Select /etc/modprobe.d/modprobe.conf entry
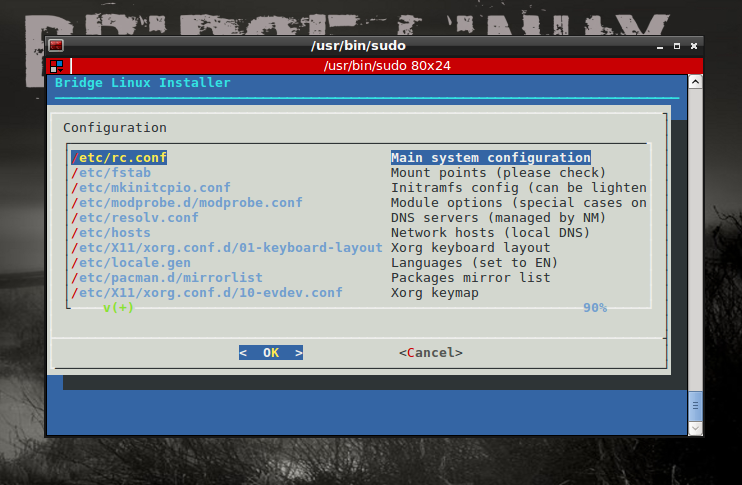Viewport: 742px width, 485px height. point(187,203)
